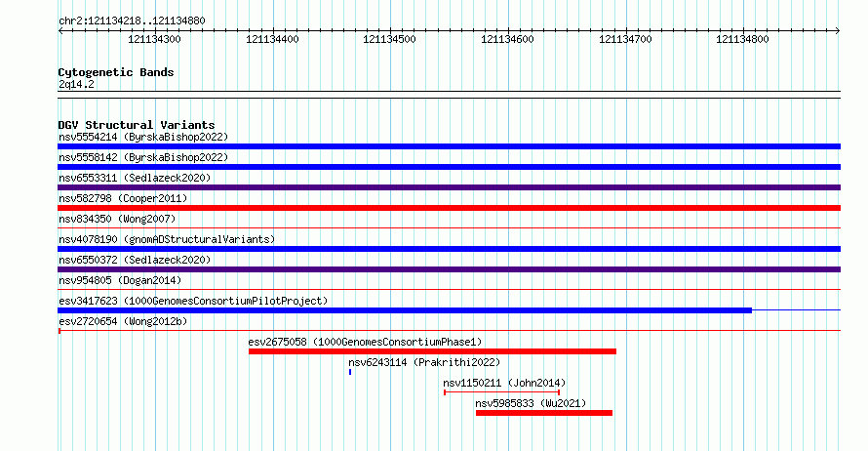Select the blue bar under nsv5554214
This screenshot has height=451, width=868.
449,146
